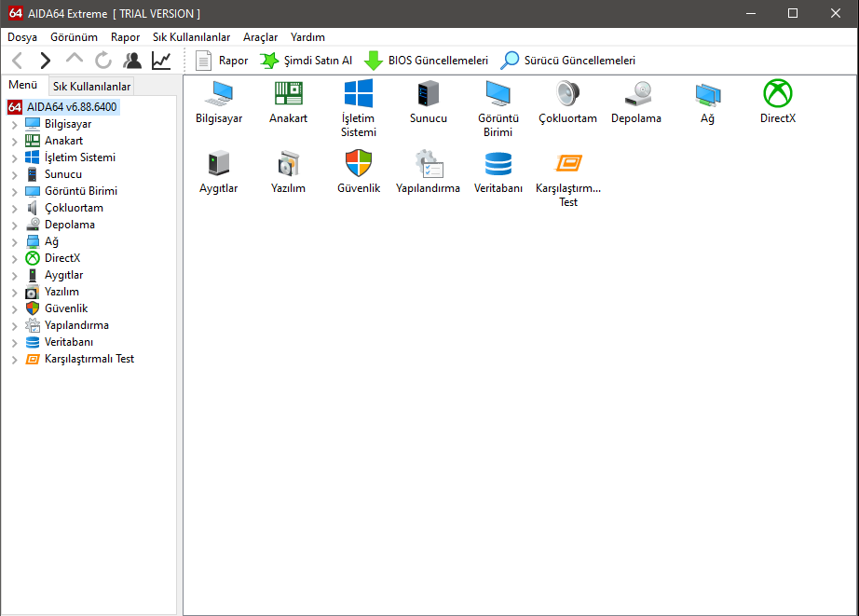Open the Çokluortam speaker icon in main pane

tap(567, 102)
